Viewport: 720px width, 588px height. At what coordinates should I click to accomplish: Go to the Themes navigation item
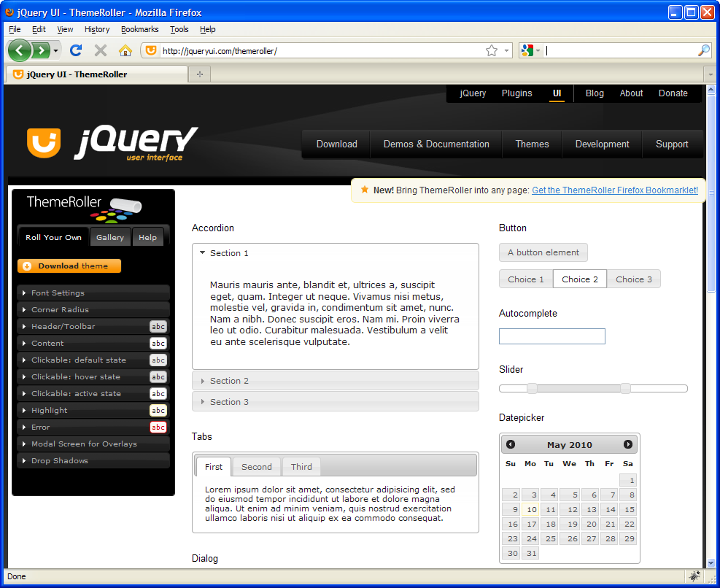coord(532,144)
